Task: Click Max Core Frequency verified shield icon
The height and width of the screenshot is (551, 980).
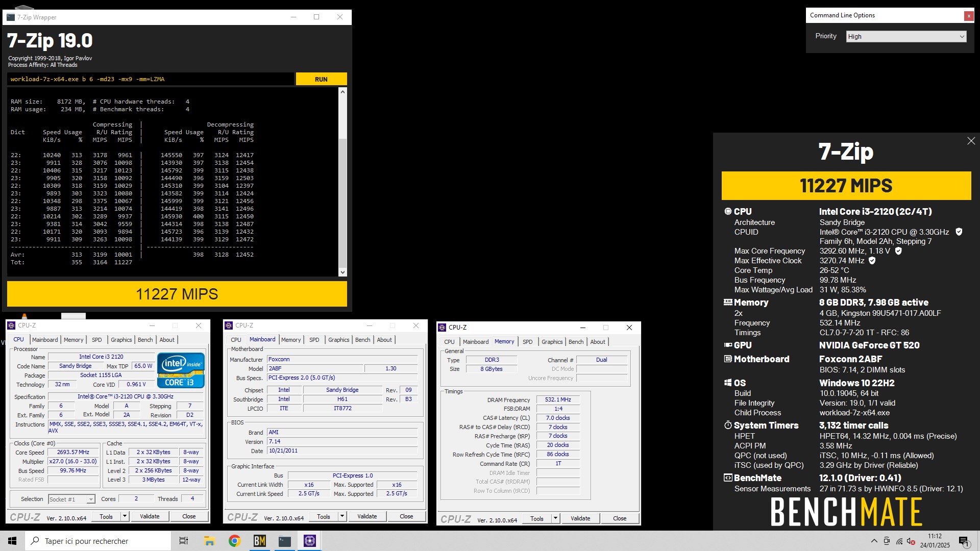Action: pos(898,251)
